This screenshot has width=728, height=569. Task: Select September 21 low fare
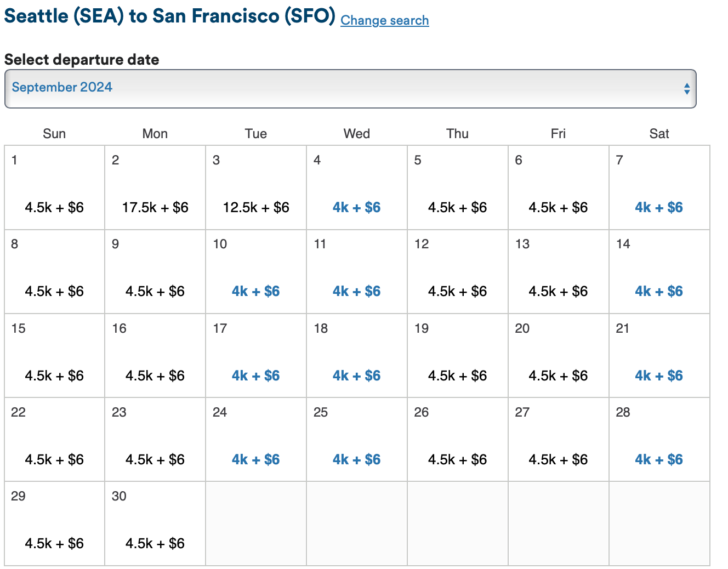(x=659, y=375)
